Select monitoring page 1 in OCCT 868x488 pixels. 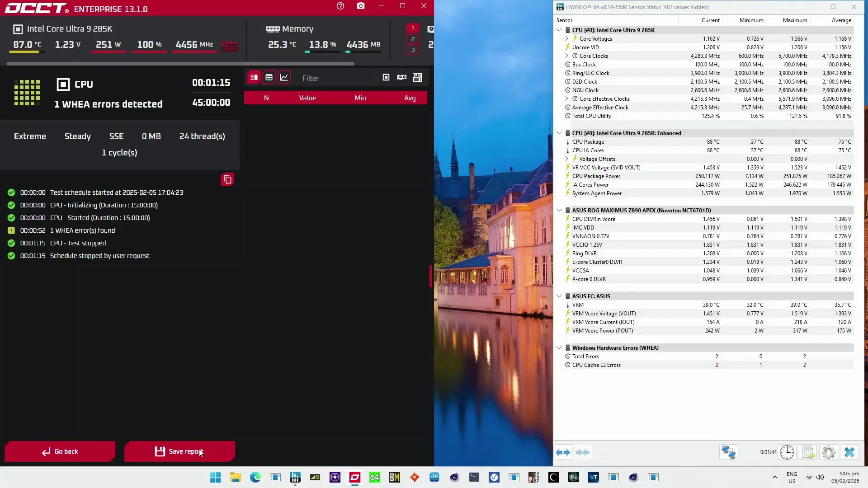[x=412, y=28]
